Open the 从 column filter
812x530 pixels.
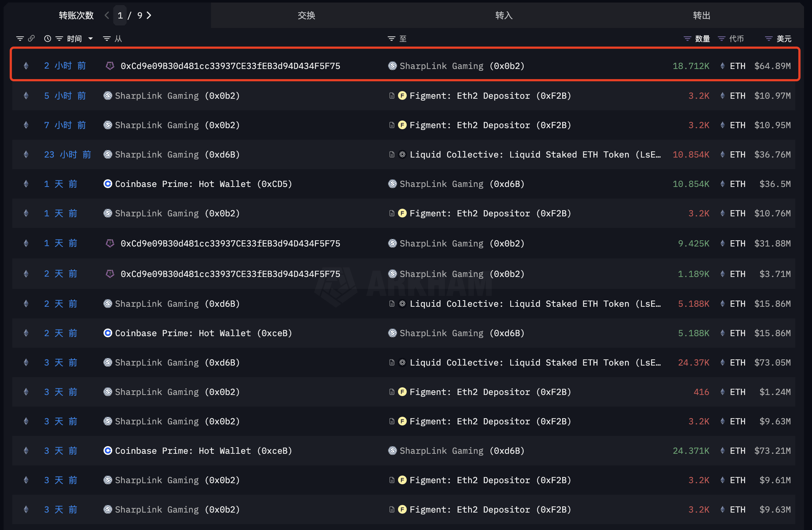click(107, 38)
